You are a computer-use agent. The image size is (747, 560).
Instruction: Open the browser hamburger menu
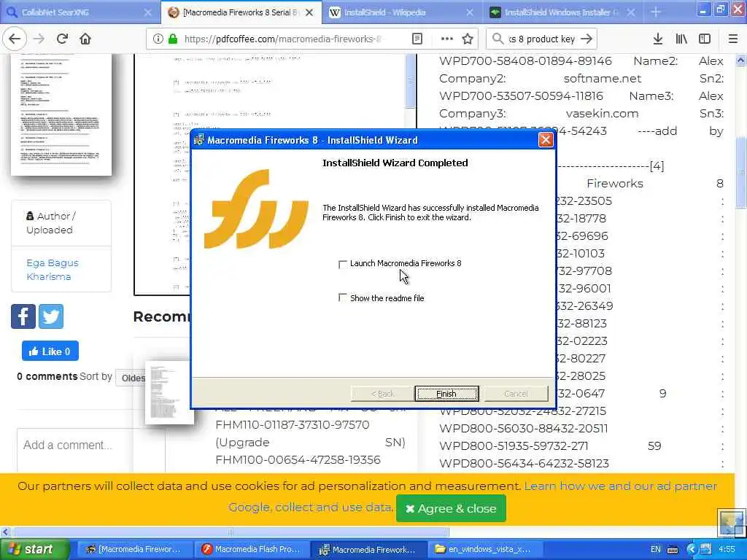[733, 39]
